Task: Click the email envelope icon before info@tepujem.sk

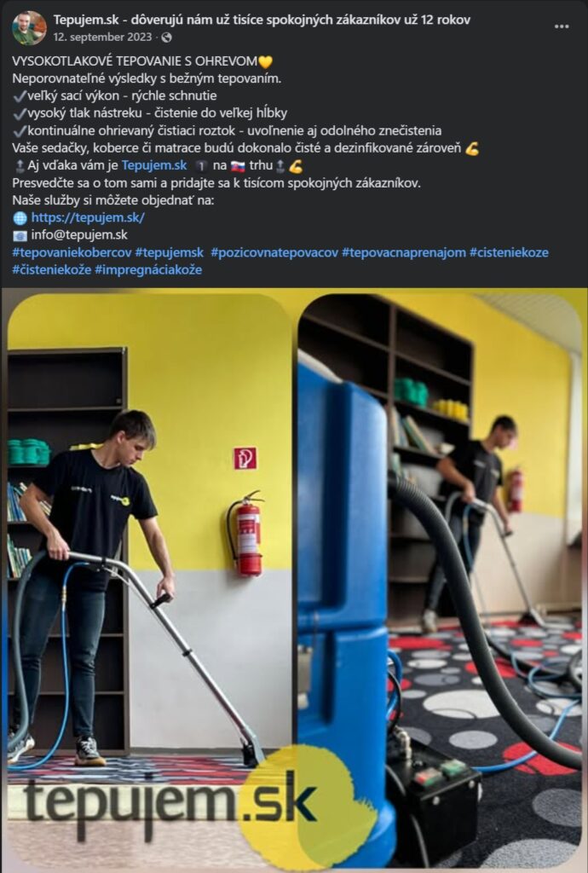Action: pyautogui.click(x=20, y=235)
